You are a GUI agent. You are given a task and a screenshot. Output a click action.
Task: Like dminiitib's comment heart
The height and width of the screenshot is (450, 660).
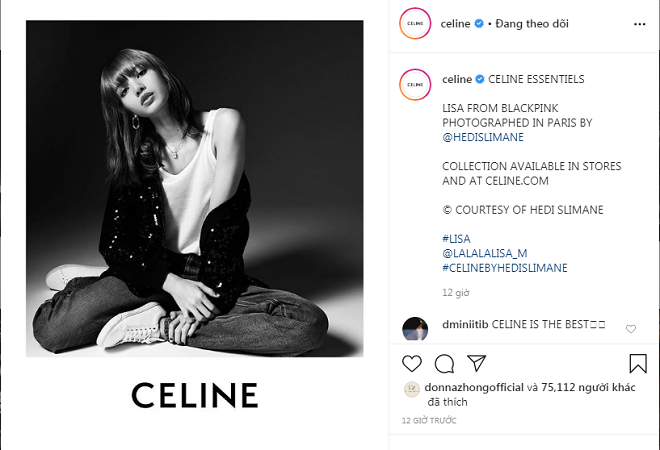[x=631, y=329]
